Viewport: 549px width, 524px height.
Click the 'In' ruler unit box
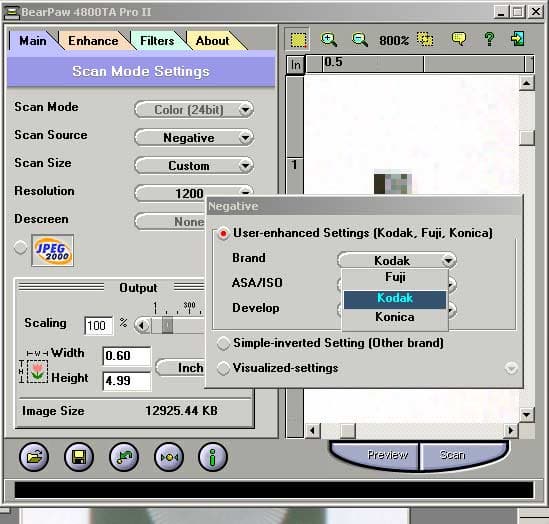pyautogui.click(x=296, y=65)
